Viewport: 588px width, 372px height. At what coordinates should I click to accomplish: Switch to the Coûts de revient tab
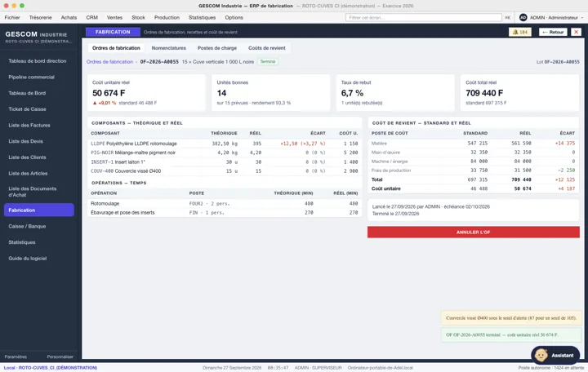[266, 48]
